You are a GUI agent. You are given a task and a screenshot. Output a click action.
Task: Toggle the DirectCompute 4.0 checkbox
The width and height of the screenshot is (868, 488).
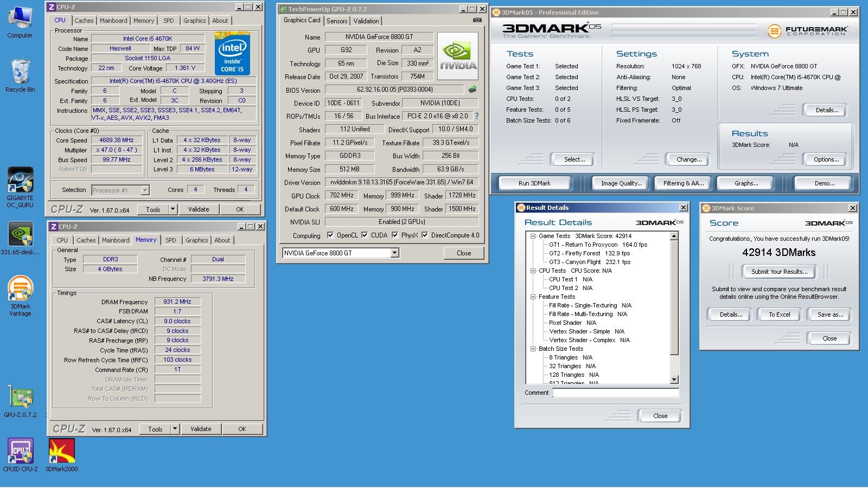(425, 235)
